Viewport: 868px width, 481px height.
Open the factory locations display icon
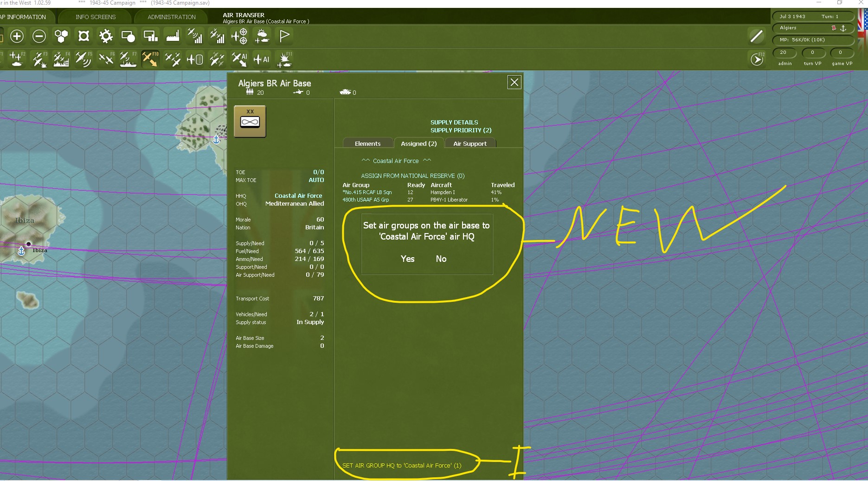click(173, 36)
